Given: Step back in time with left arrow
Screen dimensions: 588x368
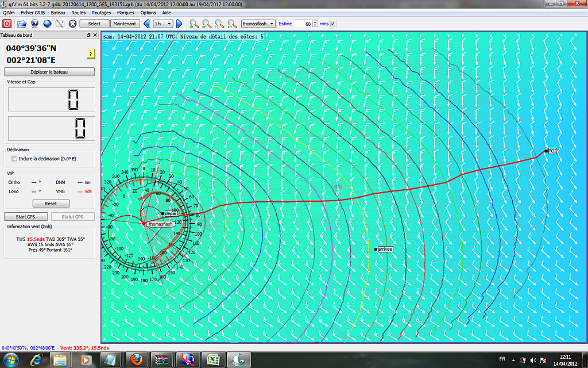Looking at the screenshot, I should tap(146, 24).
